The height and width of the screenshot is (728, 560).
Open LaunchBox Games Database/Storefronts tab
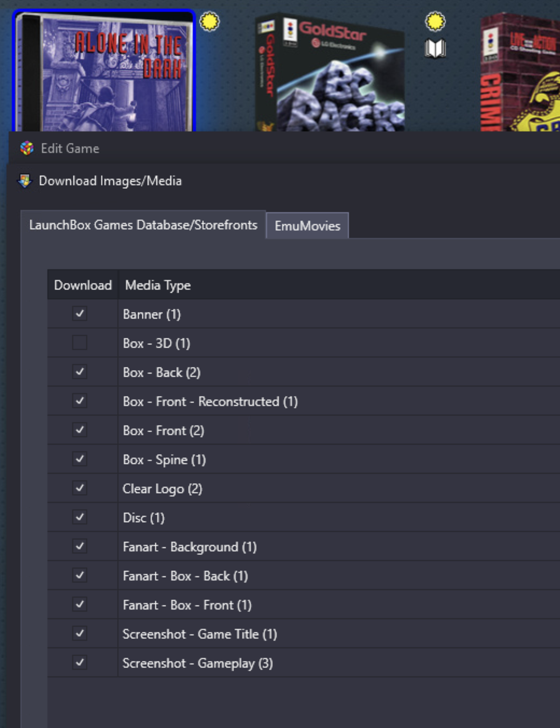click(143, 225)
